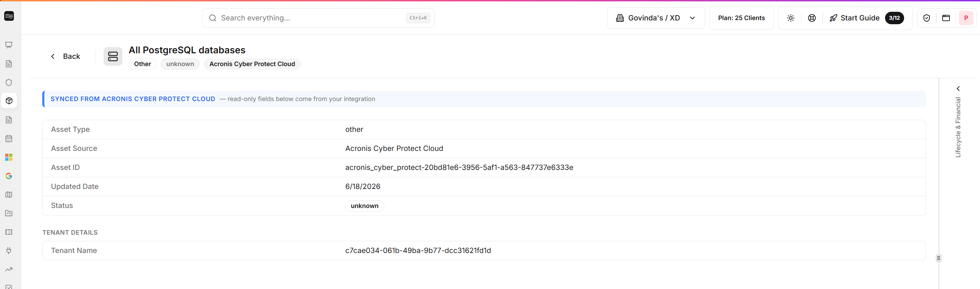Open the plug integrations sidebar icon
Screen dimensions: 980x289
[x=9, y=250]
